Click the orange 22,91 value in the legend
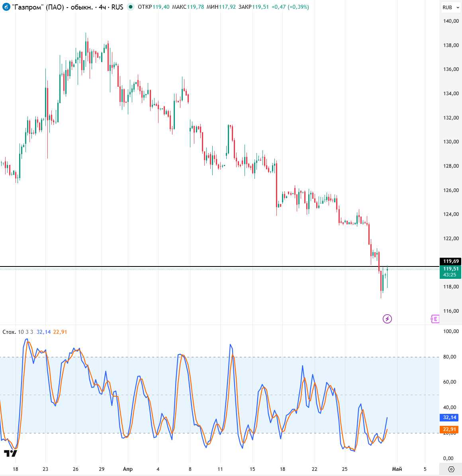 (60, 332)
